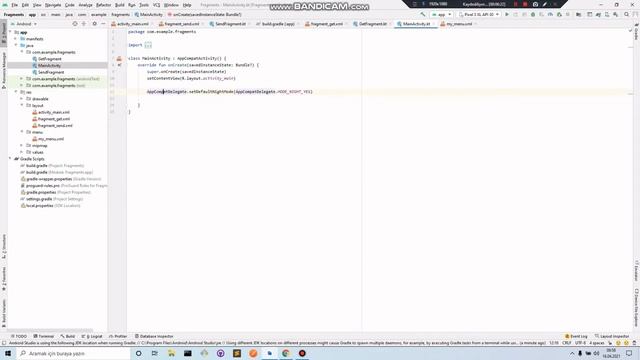Open the Terminal tool window
The width and height of the screenshot is (640, 360).
[44, 336]
